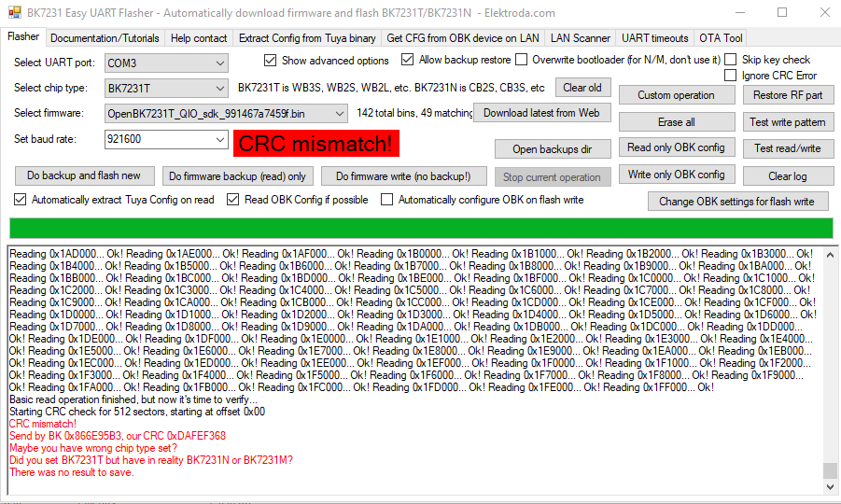Click 'Did you set BK7231T but have' log line

[151, 460]
